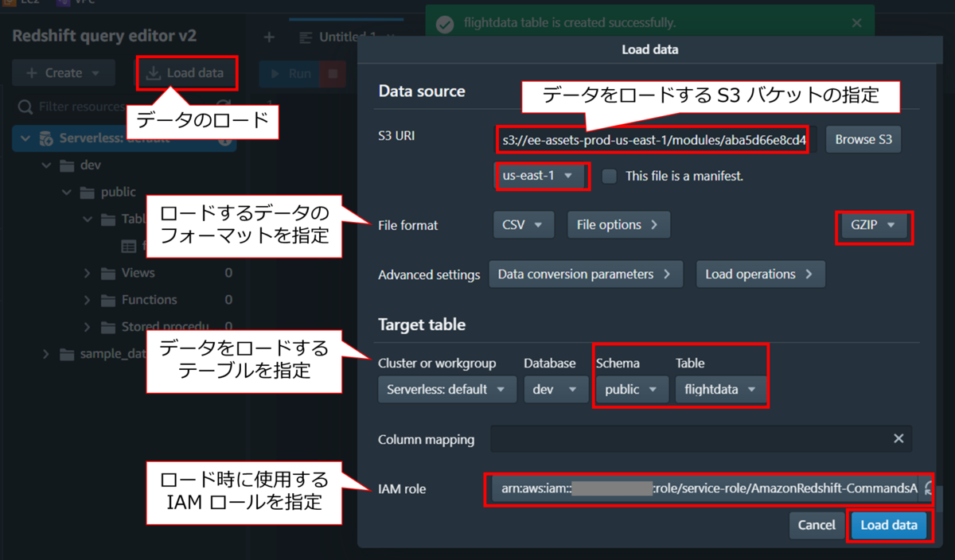
Task: Click the 'Advanced settings' label
Action: 429,275
